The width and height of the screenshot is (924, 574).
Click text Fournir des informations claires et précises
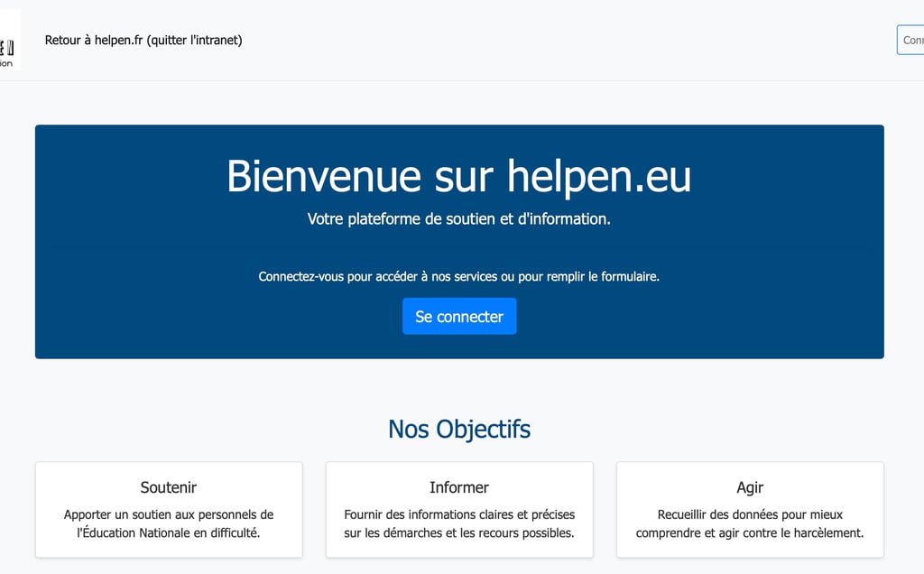pyautogui.click(x=459, y=514)
